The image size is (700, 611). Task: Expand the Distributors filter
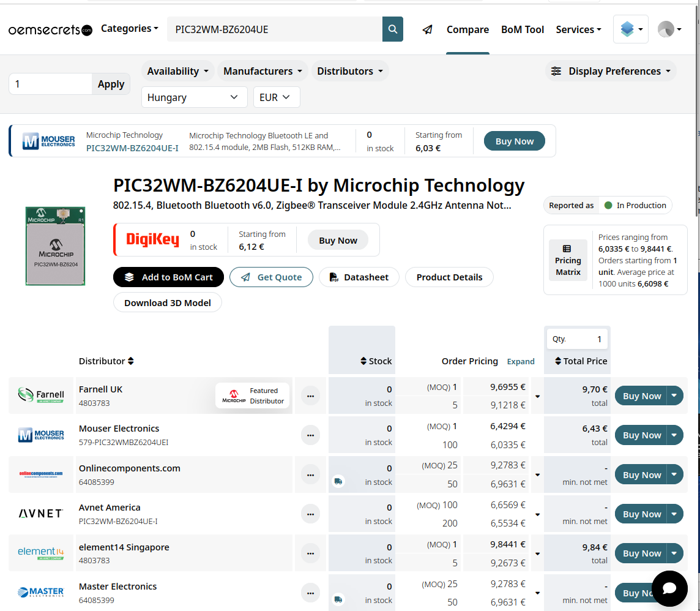pyautogui.click(x=349, y=71)
